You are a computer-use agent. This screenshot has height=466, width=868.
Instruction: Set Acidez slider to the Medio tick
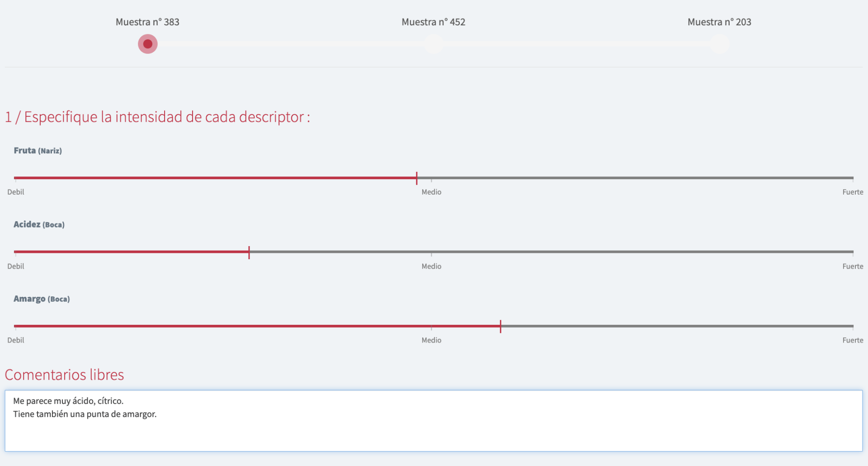[x=431, y=252]
